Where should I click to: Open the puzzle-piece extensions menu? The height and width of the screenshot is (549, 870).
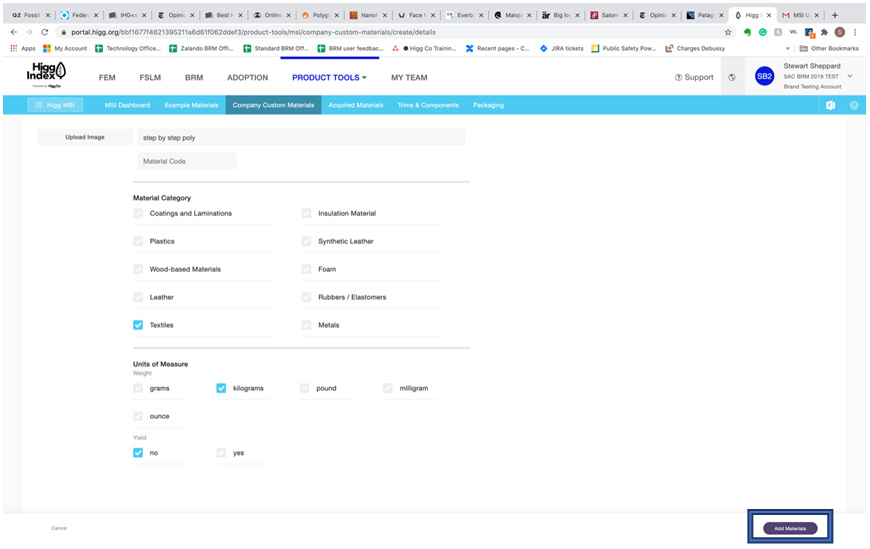pos(825,32)
